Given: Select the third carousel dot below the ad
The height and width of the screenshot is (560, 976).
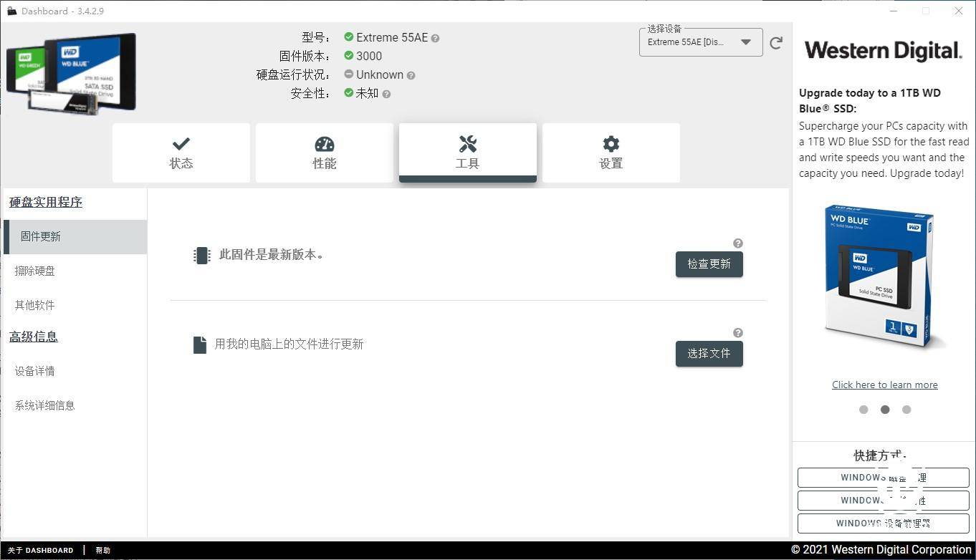Looking at the screenshot, I should click(x=906, y=410).
